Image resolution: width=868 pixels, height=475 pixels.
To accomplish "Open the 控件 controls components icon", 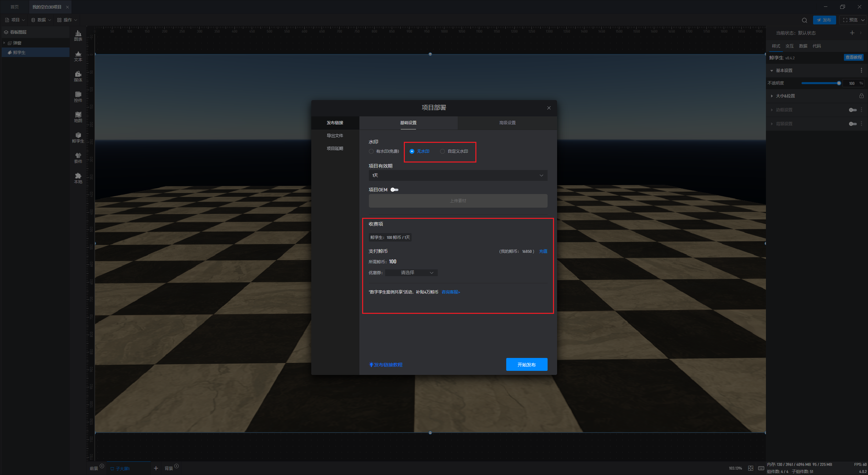I will tap(78, 96).
